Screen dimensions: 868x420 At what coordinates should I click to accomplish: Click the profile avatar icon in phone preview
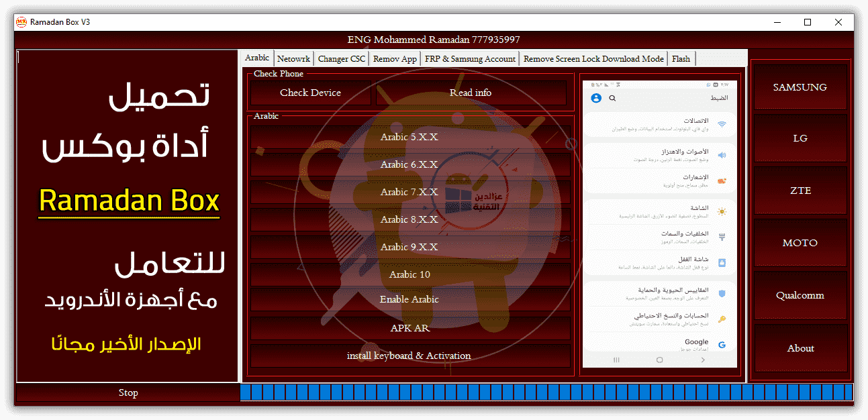(595, 98)
